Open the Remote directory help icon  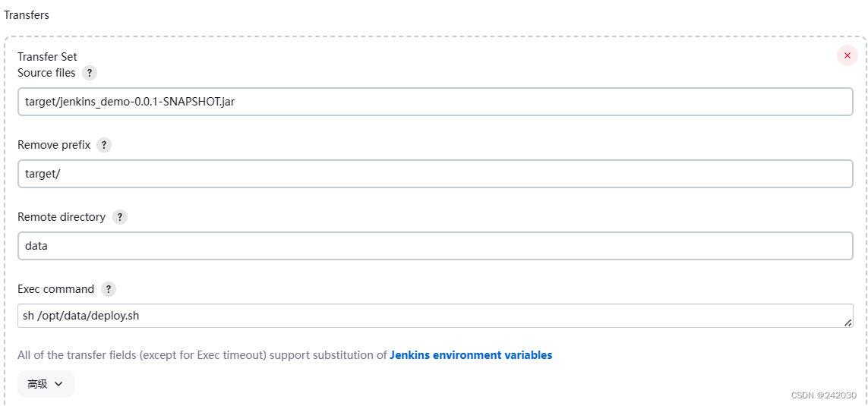pos(119,217)
